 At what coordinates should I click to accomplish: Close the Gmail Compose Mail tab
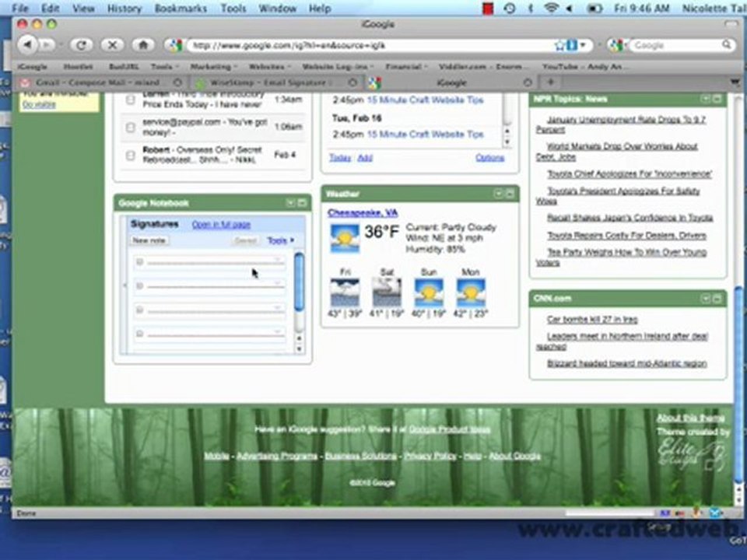(x=177, y=82)
